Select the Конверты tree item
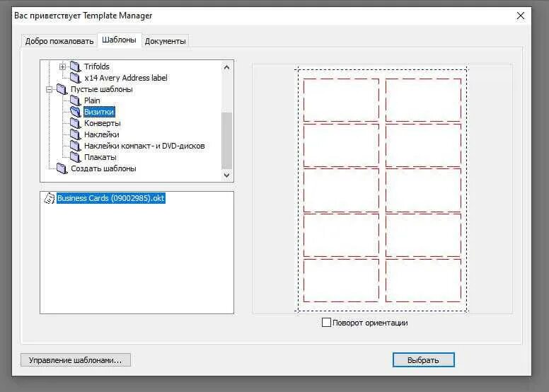Screen dimensions: 549x392 tap(103, 123)
